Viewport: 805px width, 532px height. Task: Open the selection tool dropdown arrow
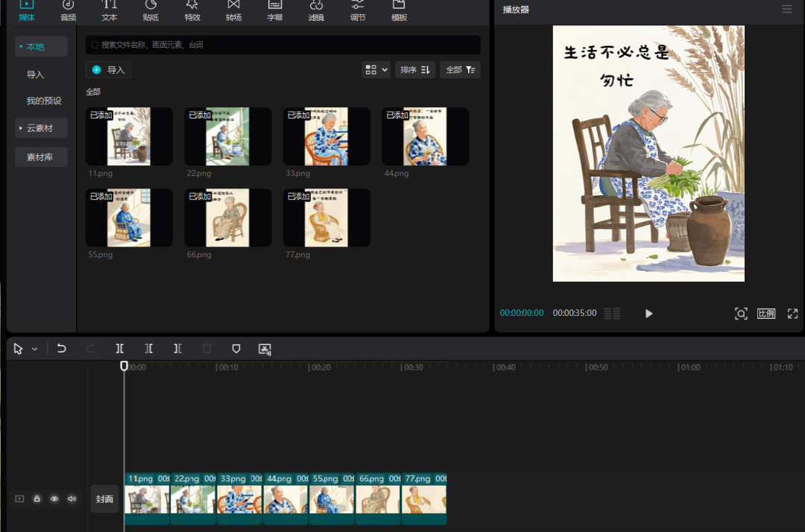coord(34,349)
